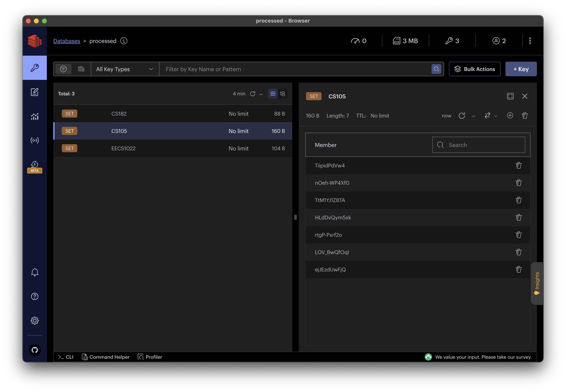Image resolution: width=566 pixels, height=392 pixels.
Task: Toggle the Search by Values mode
Action: pos(81,69)
